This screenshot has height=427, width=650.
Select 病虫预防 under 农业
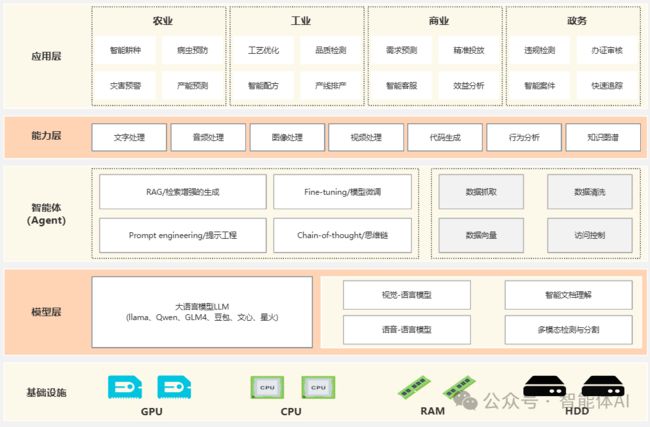pyautogui.click(x=192, y=50)
